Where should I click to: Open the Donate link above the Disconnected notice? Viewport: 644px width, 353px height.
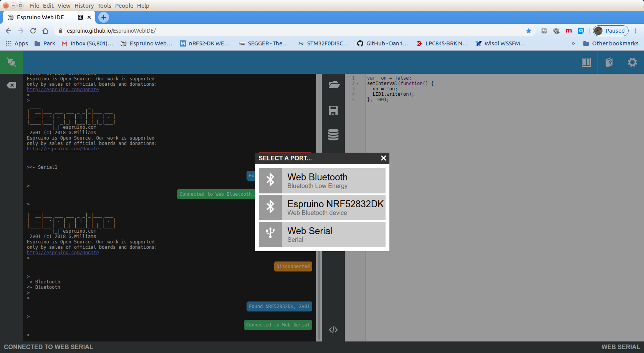[63, 253]
